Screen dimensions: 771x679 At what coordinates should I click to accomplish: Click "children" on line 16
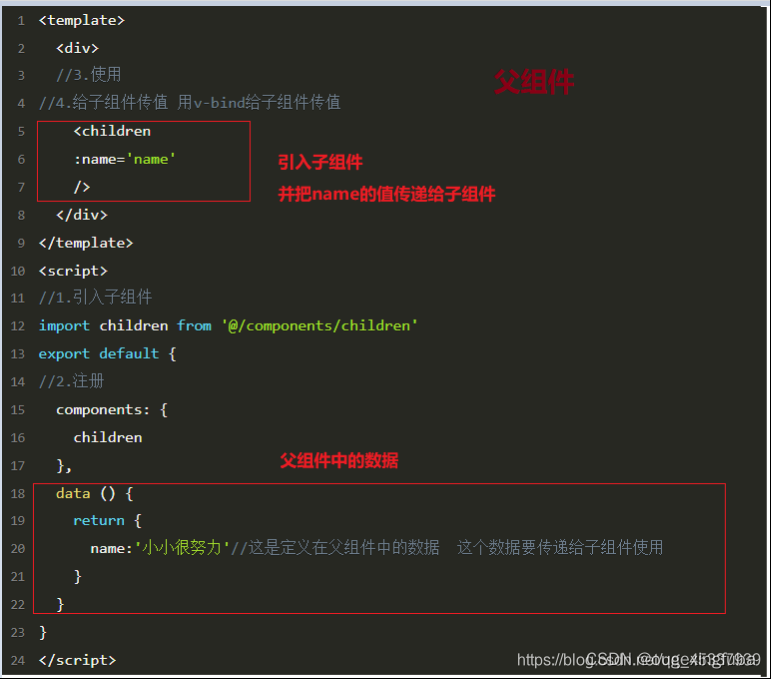(108, 438)
